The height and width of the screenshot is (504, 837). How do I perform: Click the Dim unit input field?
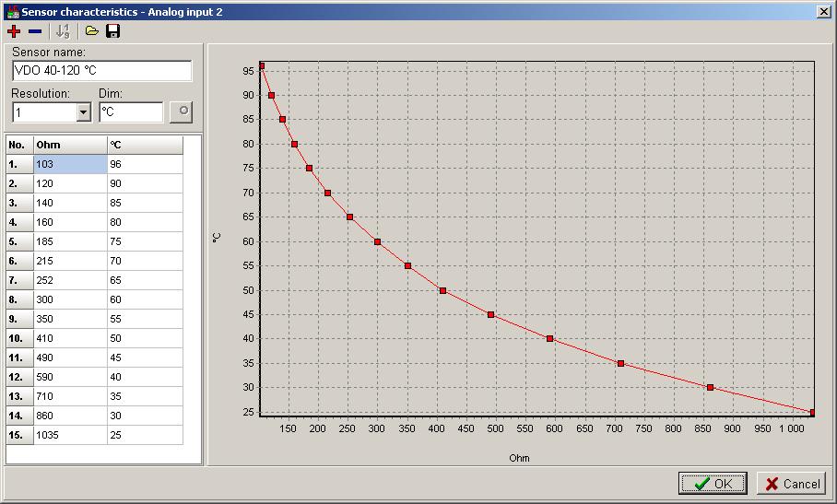pos(131,111)
